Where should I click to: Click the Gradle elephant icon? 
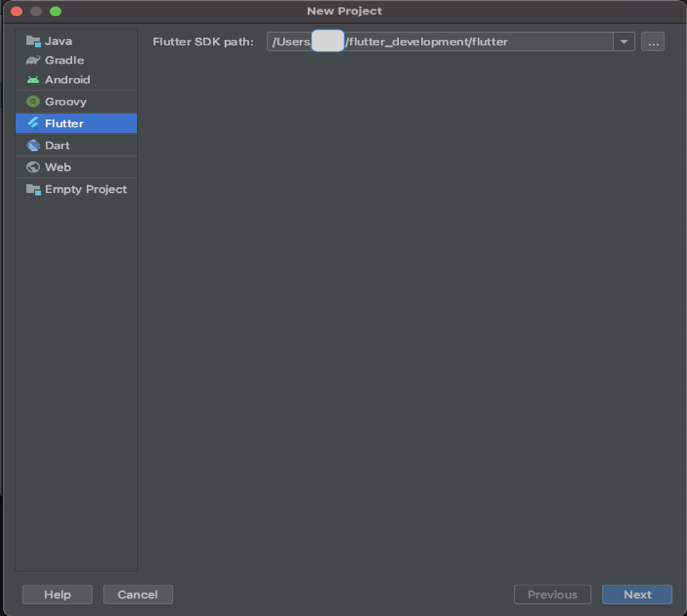tap(33, 60)
